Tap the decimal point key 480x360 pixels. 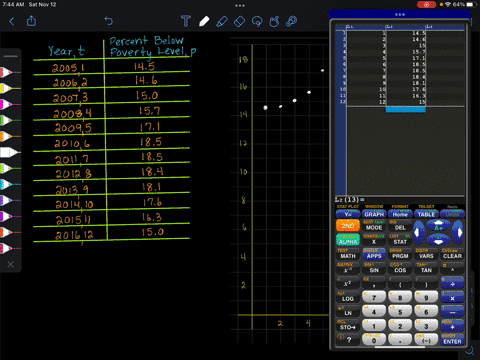pos(400,340)
